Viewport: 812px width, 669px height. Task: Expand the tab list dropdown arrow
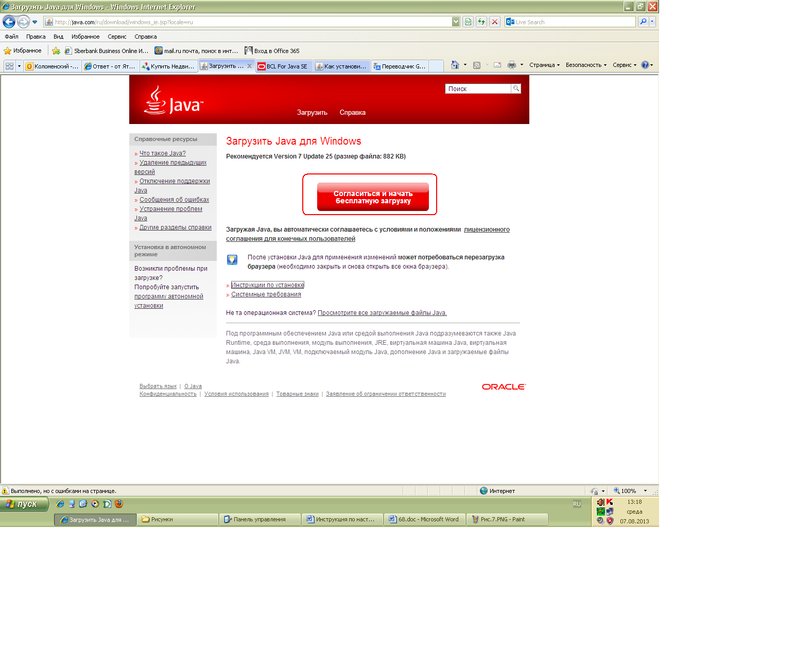(x=19, y=66)
